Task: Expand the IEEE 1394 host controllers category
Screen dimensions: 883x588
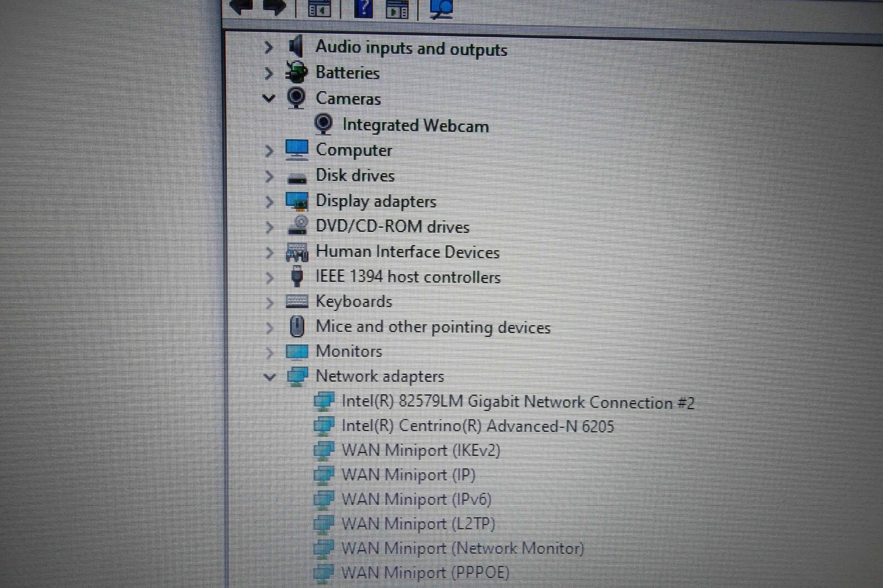Action: 269,277
